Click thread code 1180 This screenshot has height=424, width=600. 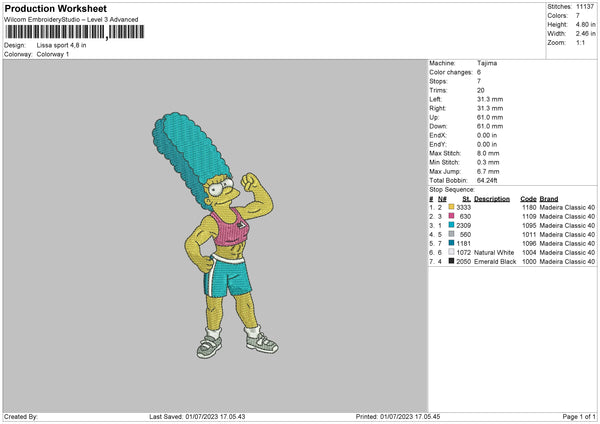pos(529,207)
